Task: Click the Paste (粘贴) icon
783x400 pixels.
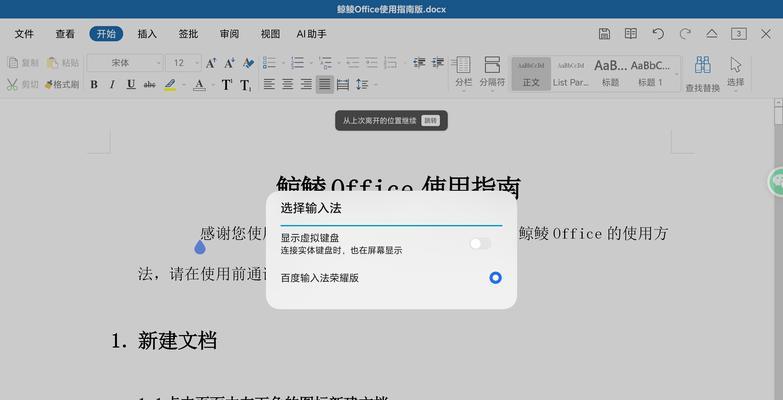Action: point(52,63)
